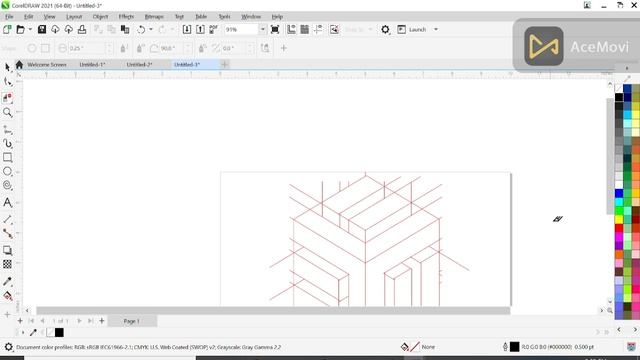Viewport: 640px width, 360px height.
Task: Open the Options gear icon
Action: (x=385, y=29)
